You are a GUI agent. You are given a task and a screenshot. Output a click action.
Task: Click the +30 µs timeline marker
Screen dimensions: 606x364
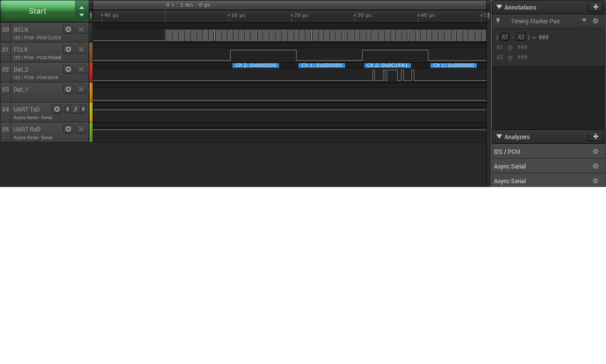click(363, 15)
